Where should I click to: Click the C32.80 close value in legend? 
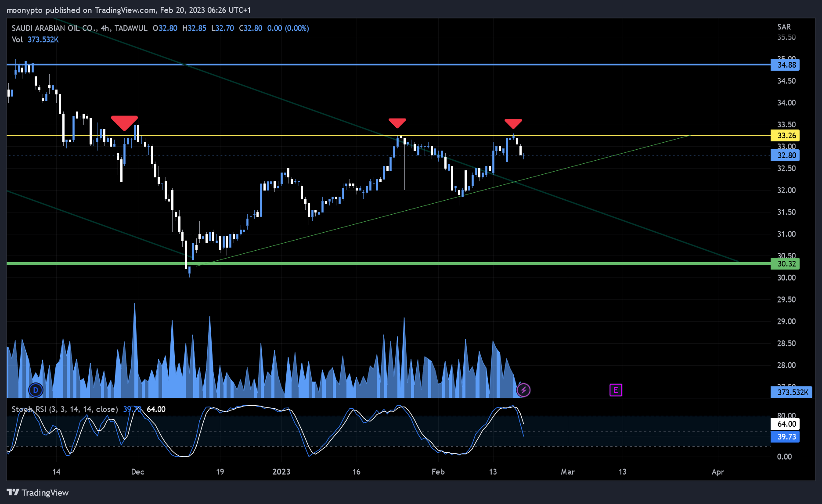tap(250, 28)
